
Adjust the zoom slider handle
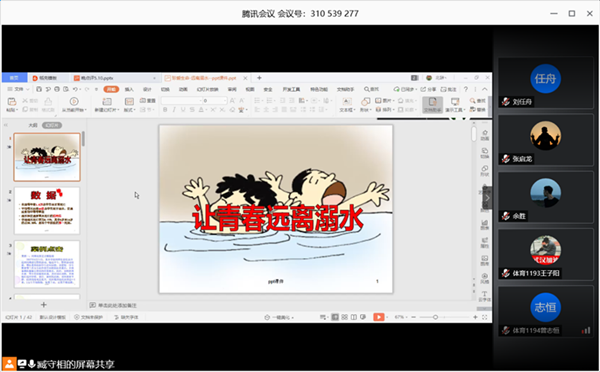click(435, 317)
